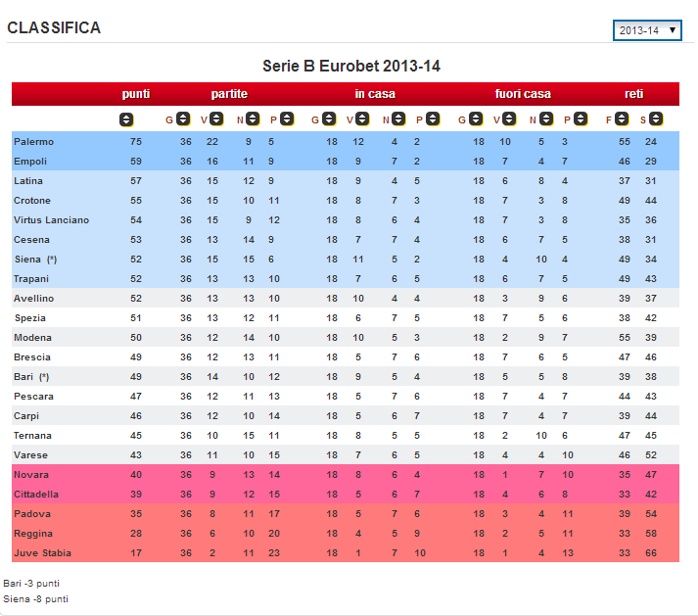Open the 2013-14 season dropdown

(x=647, y=30)
